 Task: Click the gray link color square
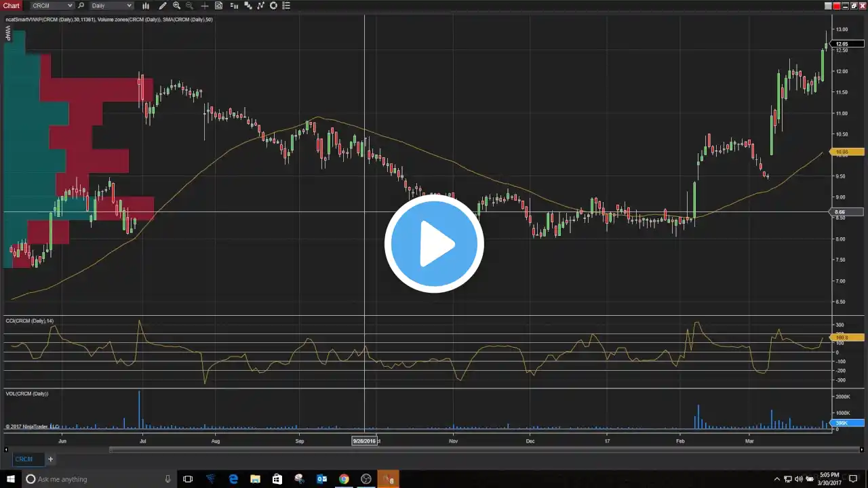pos(828,5)
